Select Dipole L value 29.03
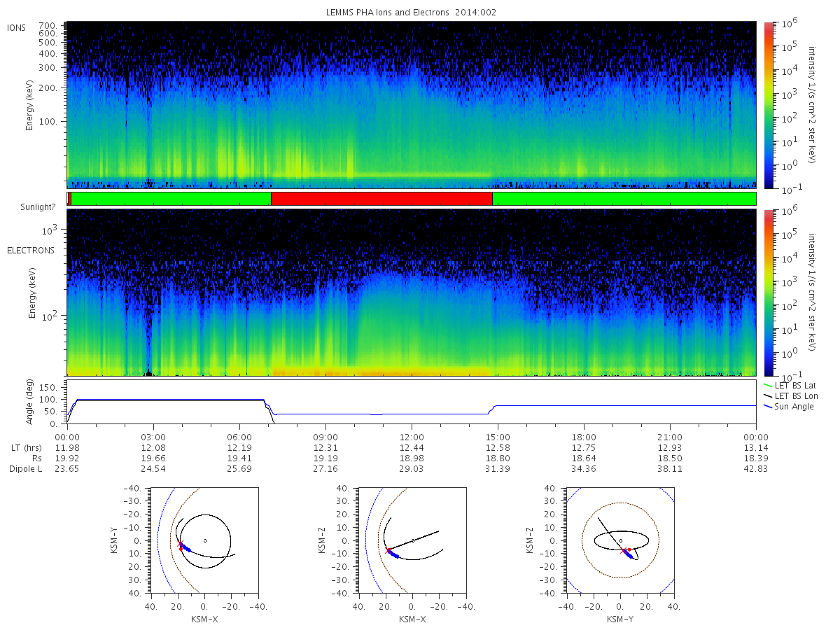The image size is (840, 630). 412,468
